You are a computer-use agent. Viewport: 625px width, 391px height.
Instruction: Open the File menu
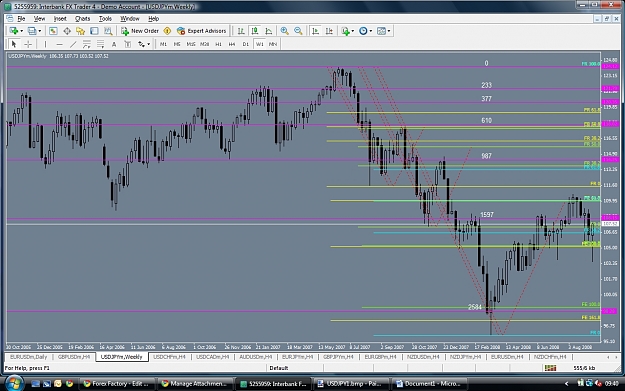[21, 18]
